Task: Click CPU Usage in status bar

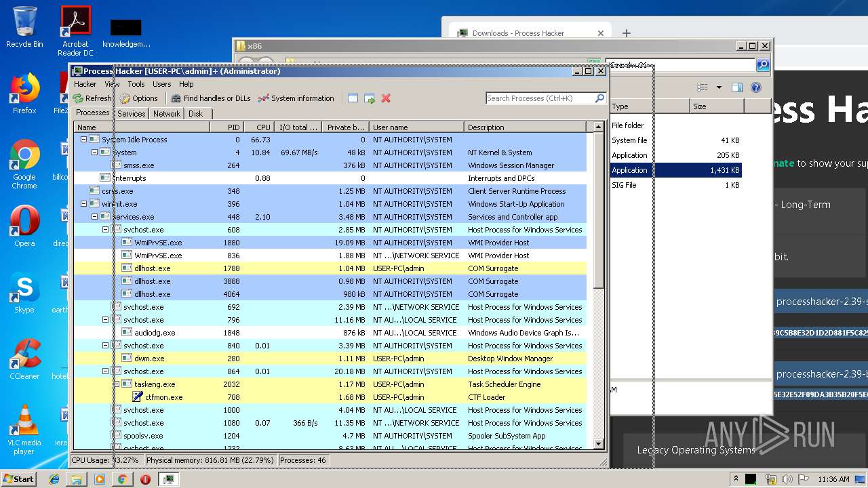Action: click(x=106, y=460)
